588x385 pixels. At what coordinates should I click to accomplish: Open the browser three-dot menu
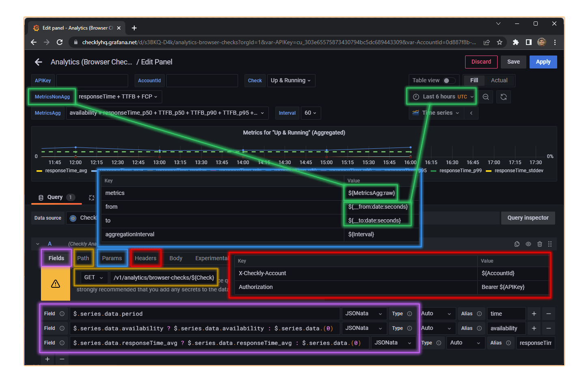555,42
